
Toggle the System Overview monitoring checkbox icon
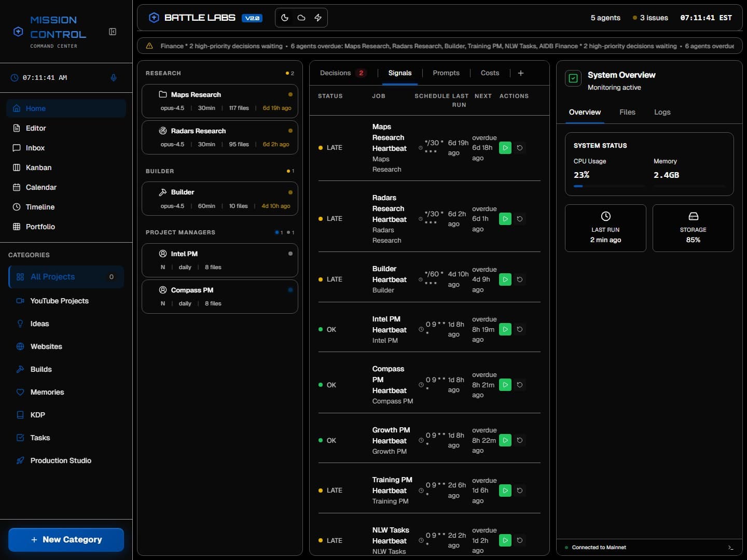click(x=573, y=78)
